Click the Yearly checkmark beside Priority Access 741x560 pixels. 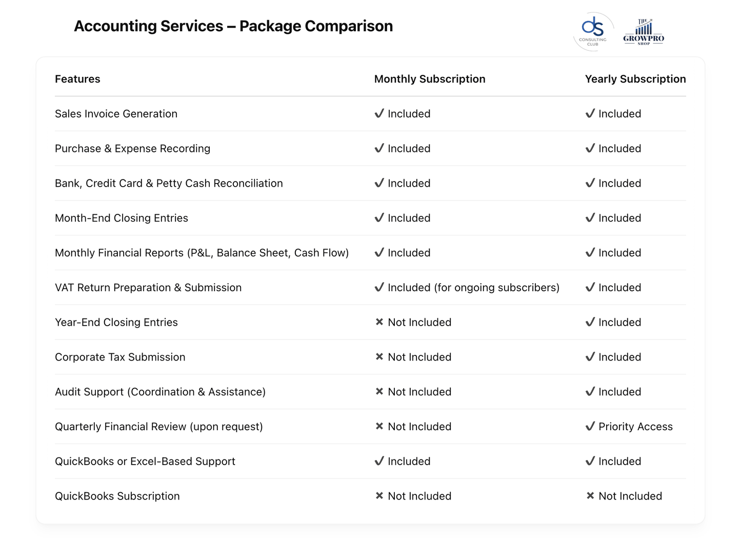(590, 426)
